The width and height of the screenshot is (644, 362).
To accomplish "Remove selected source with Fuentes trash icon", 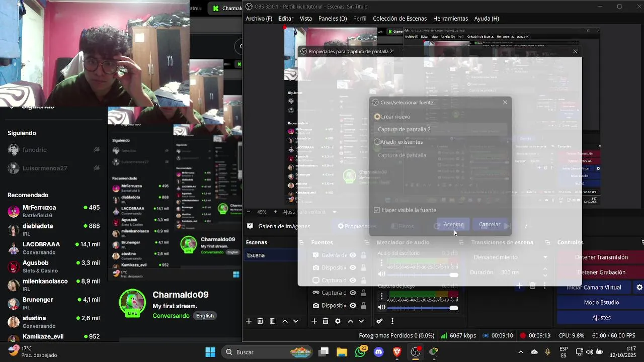I will [326, 321].
